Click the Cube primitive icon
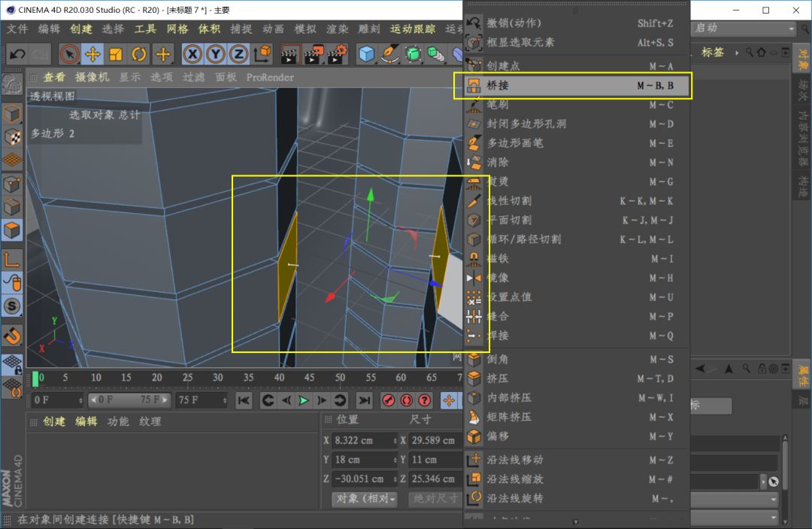Screen dimensions: 812x529 click(366, 54)
